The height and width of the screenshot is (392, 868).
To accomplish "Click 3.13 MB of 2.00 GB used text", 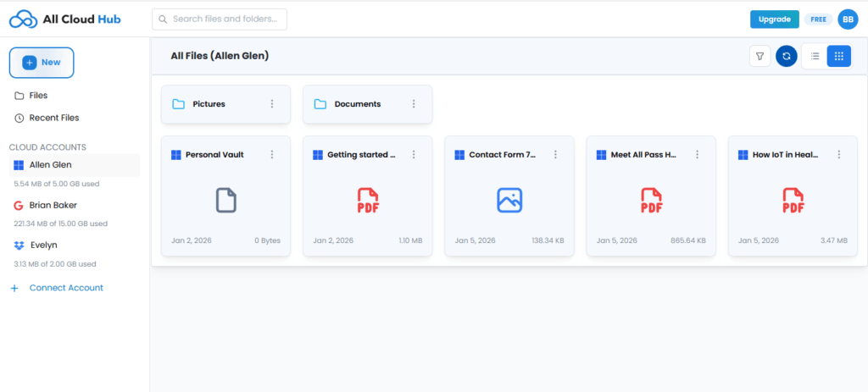I will 55,264.
